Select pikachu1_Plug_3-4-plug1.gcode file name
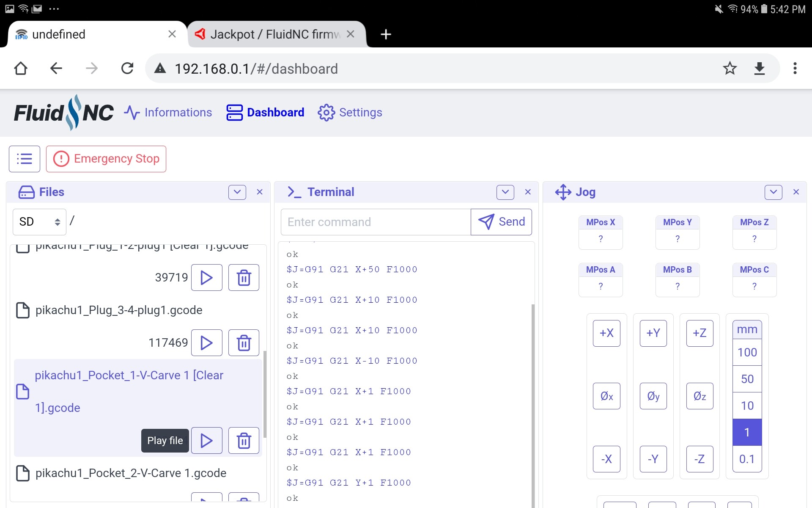Viewport: 812px width, 508px height. (119, 310)
